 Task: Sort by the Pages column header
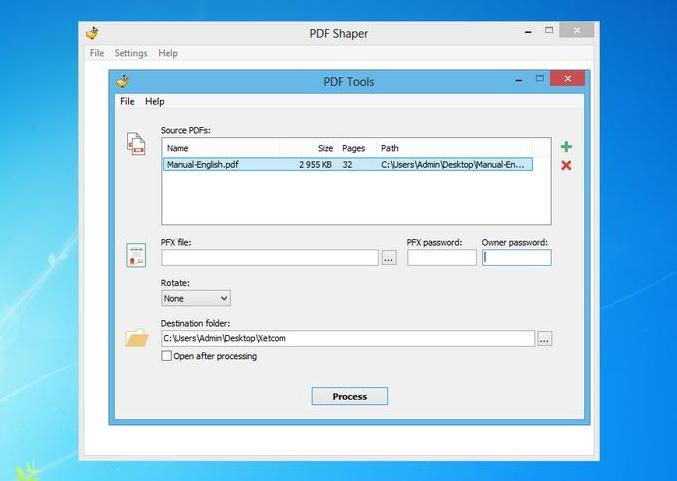click(356, 148)
